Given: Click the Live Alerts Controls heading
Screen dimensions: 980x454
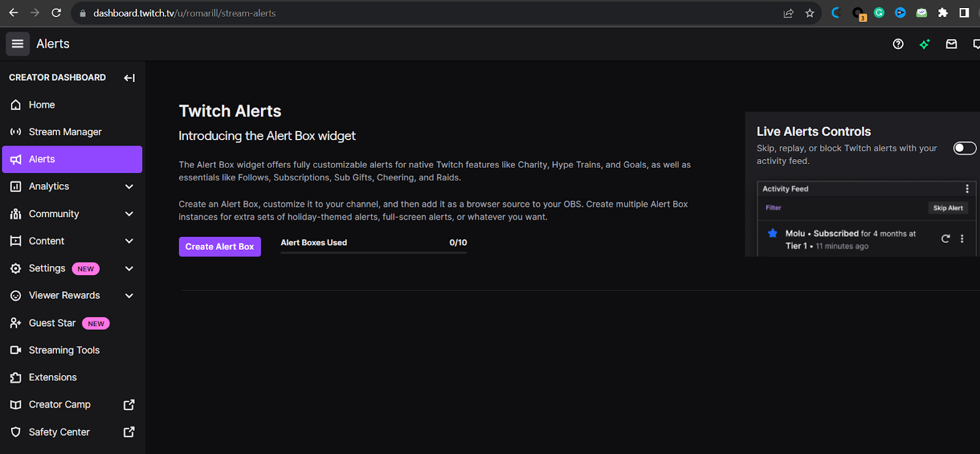Looking at the screenshot, I should point(813,132).
